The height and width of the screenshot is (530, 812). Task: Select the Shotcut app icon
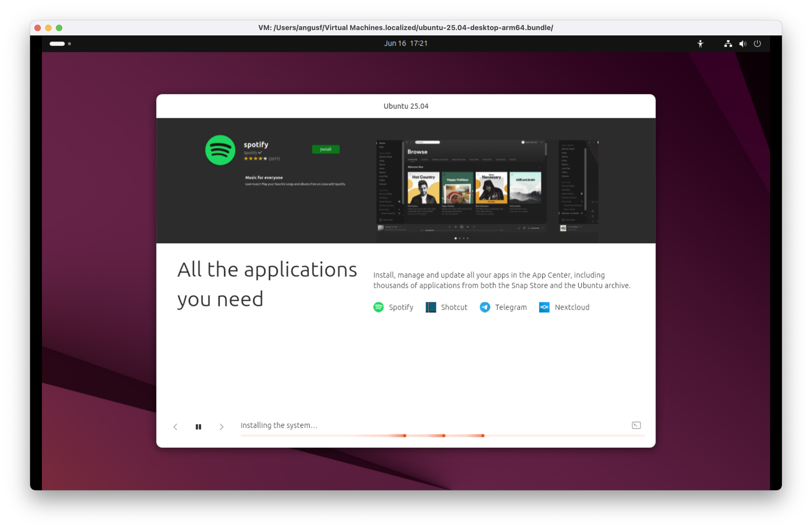tap(430, 307)
